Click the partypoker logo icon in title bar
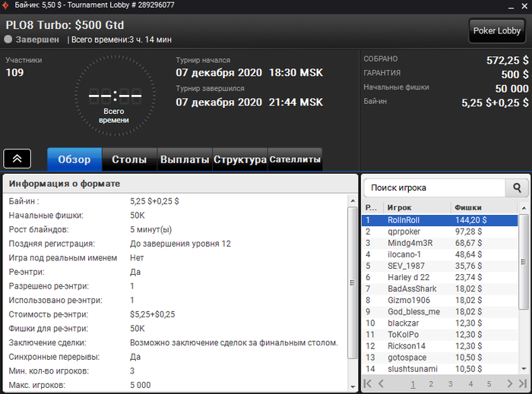This screenshot has height=394, width=532. (x=6, y=5)
